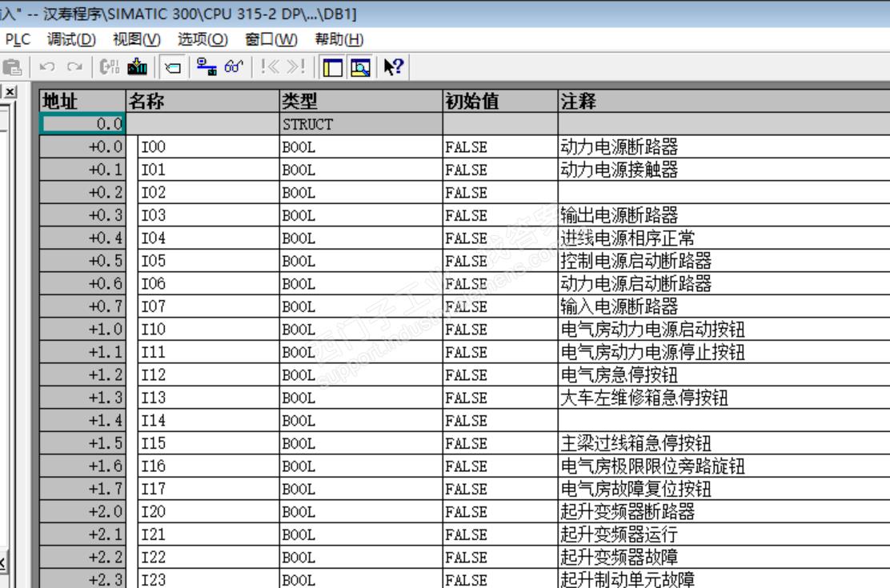Select the I16 name cell
The height and width of the screenshot is (588, 890).
click(x=208, y=466)
